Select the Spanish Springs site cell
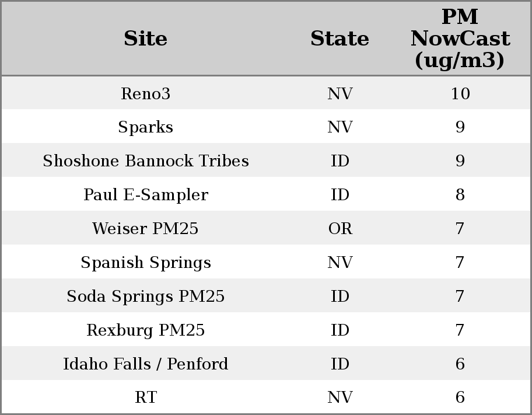 pyautogui.click(x=146, y=263)
